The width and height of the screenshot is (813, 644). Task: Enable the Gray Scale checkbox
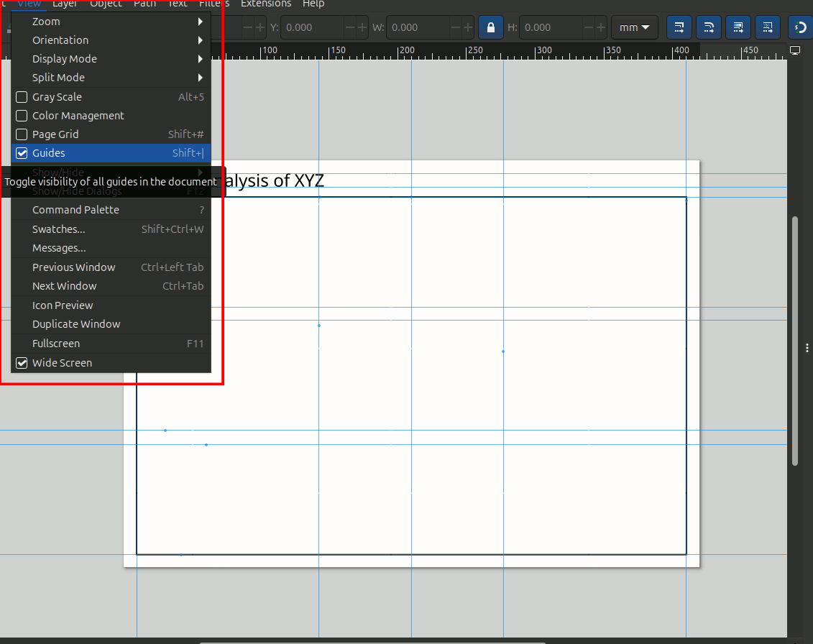click(22, 97)
